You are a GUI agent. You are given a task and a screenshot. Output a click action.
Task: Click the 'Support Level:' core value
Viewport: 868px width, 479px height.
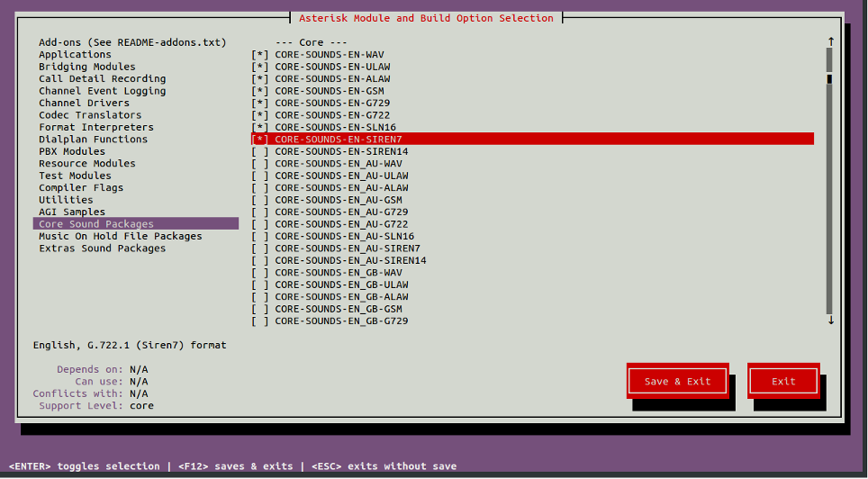coord(141,406)
